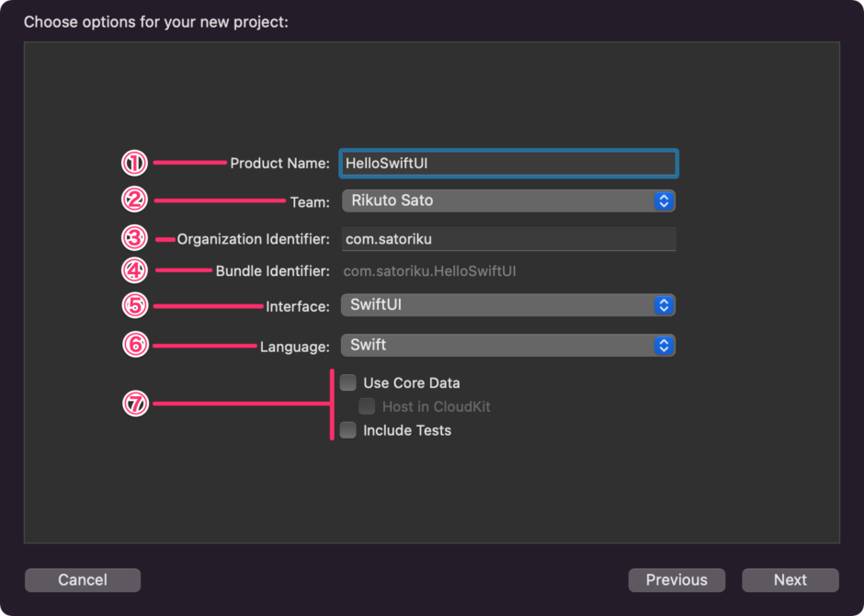Focus the Product Name text field

[508, 164]
